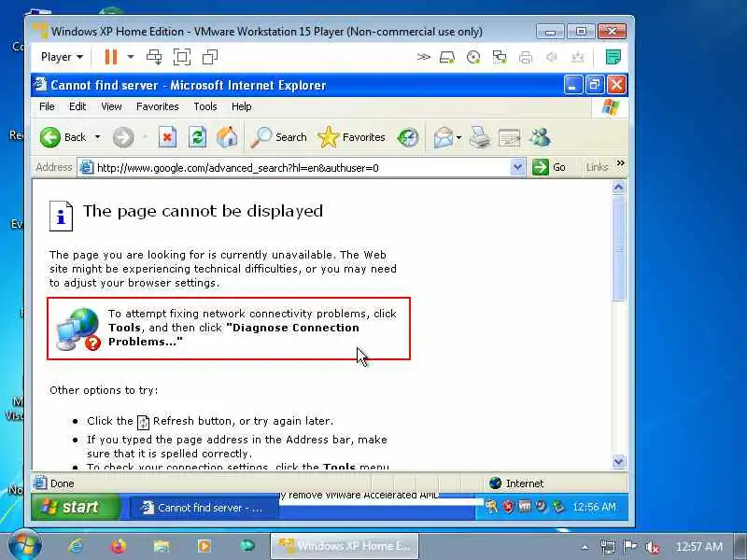Open the Search pane button
The height and width of the screenshot is (560, 747).
(x=278, y=137)
